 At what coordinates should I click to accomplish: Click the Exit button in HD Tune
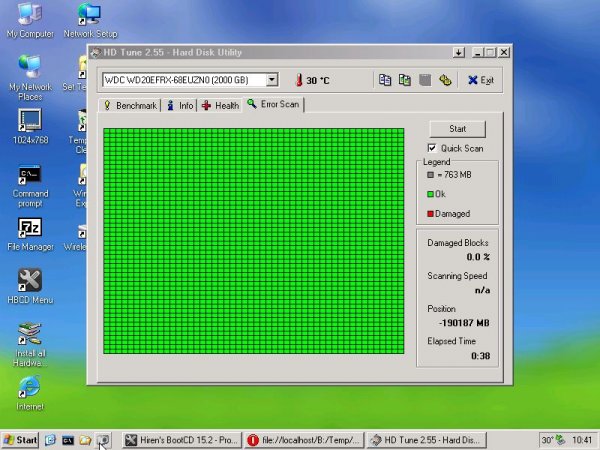481,80
